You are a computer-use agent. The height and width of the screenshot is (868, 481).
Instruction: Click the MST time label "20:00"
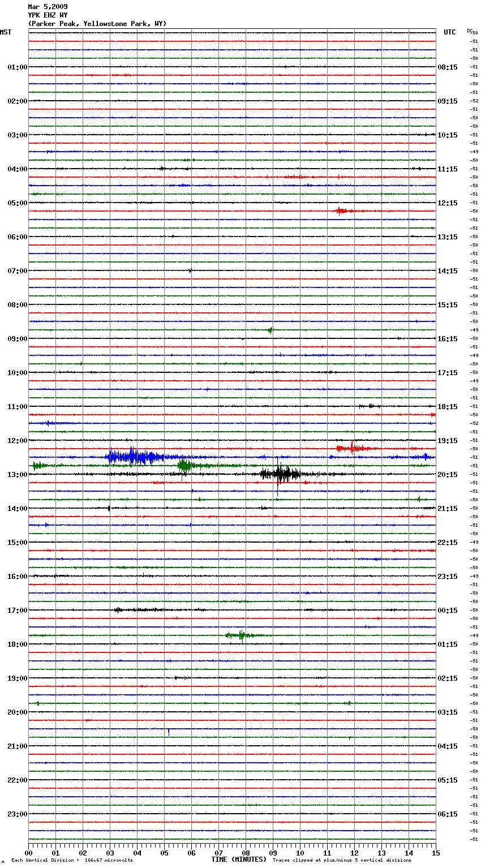point(18,712)
